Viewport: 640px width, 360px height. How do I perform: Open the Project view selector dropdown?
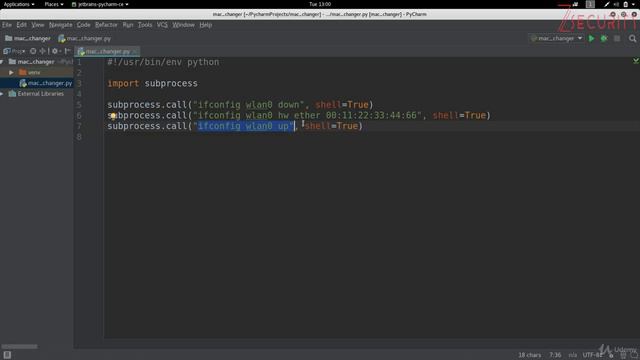tap(14, 51)
